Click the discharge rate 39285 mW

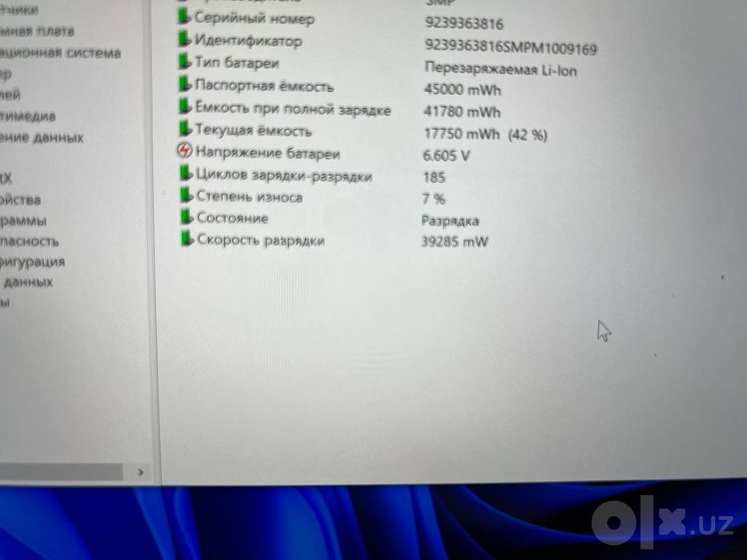click(x=455, y=242)
